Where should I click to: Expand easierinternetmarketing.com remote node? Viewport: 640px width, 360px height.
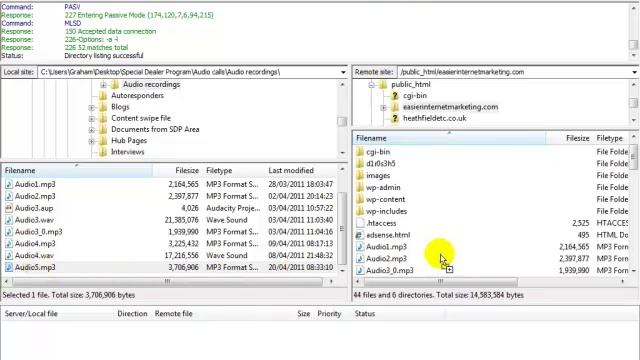(383, 107)
